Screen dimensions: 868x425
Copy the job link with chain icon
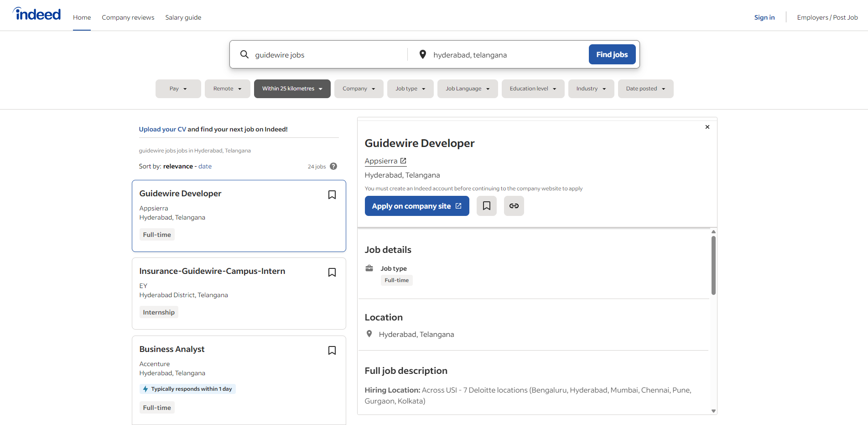pyautogui.click(x=514, y=206)
